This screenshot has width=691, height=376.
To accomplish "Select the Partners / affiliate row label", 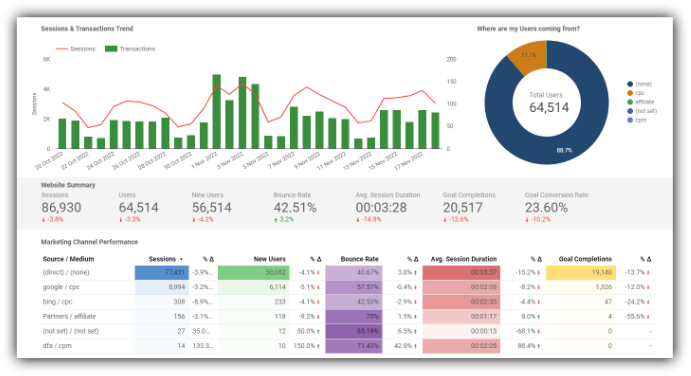I will coord(69,316).
